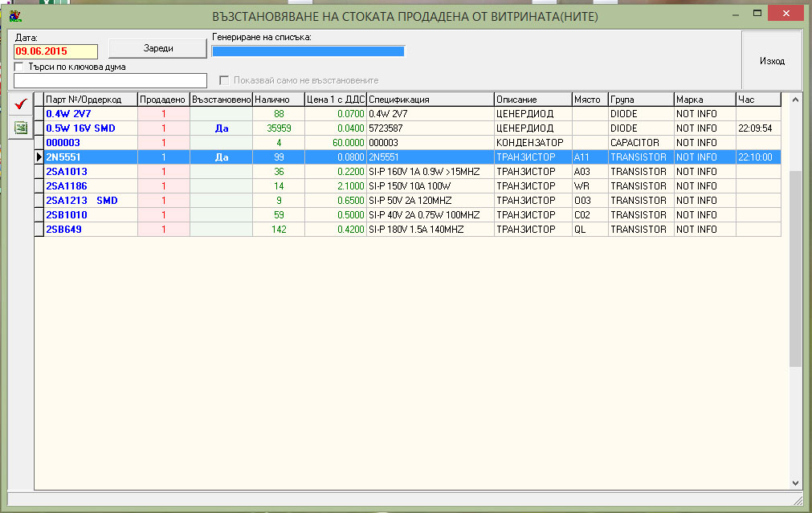Click the red checkmark restore icon
This screenshot has width=812, height=513.
point(21,104)
